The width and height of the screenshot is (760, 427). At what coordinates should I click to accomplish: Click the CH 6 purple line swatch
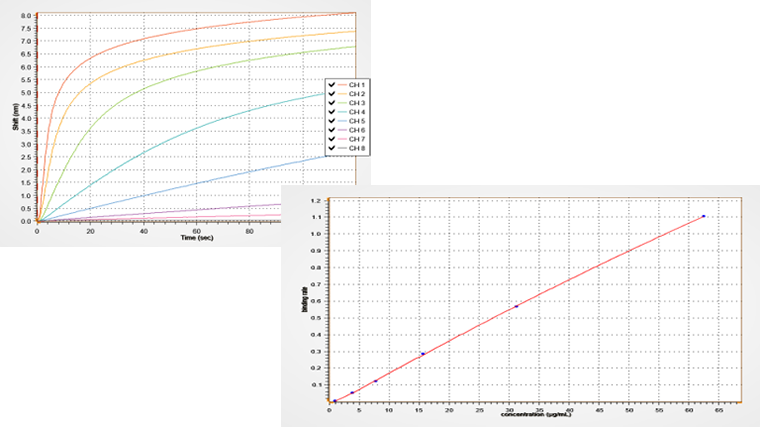pos(343,129)
